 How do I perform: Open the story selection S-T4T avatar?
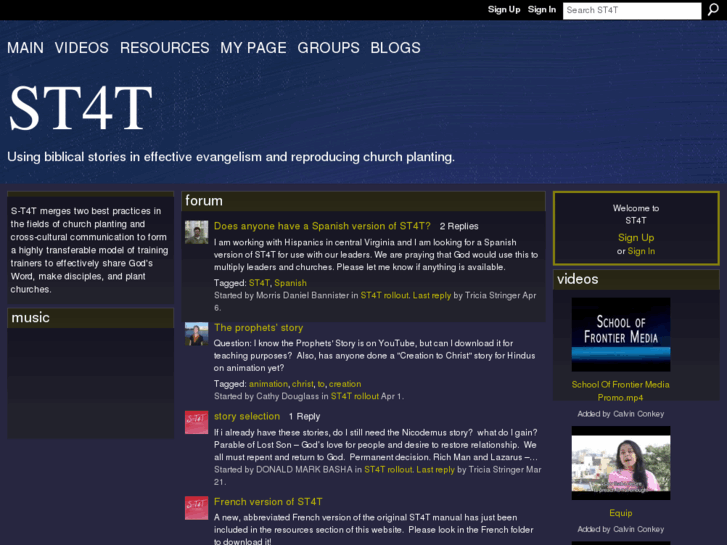[197, 422]
